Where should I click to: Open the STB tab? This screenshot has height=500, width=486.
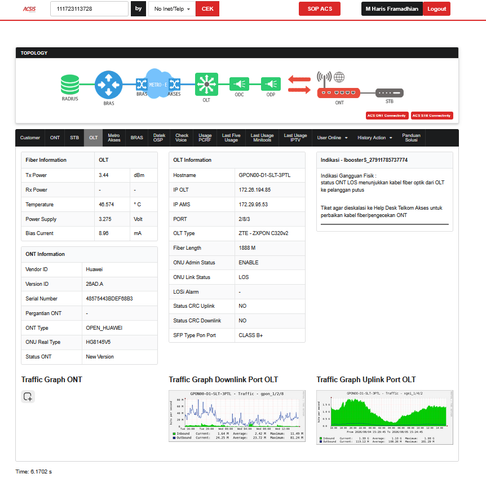click(x=74, y=138)
